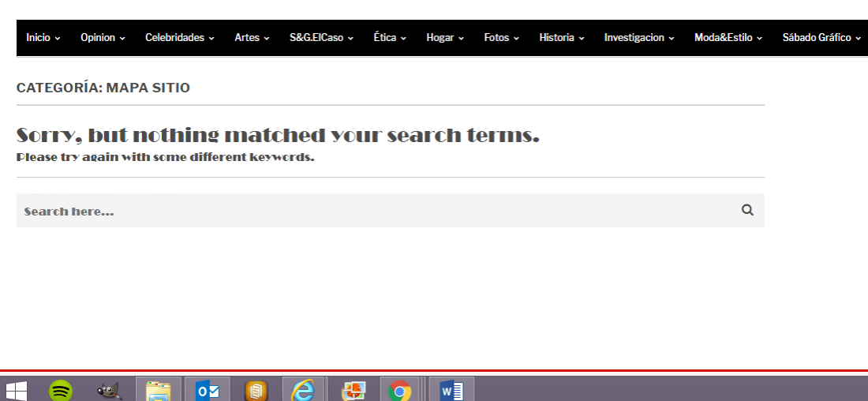
Task: Open File Explorer from the taskbar
Action: point(159,391)
